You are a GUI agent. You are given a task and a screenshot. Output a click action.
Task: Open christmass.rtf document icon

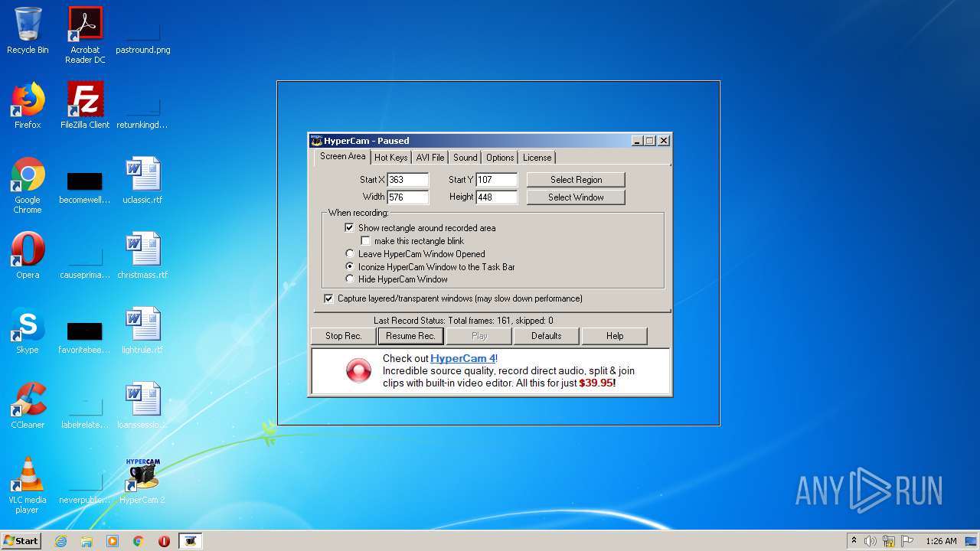(x=142, y=256)
